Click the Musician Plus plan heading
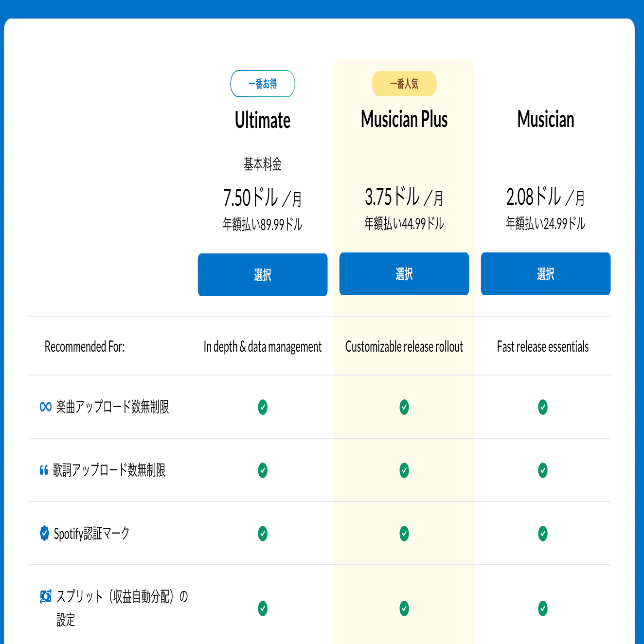644x644 pixels. [x=404, y=120]
